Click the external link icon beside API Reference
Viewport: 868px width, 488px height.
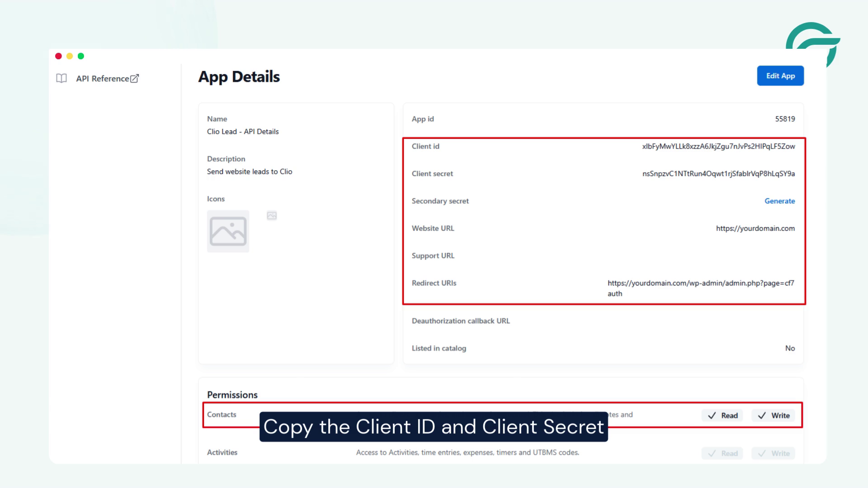coord(135,78)
